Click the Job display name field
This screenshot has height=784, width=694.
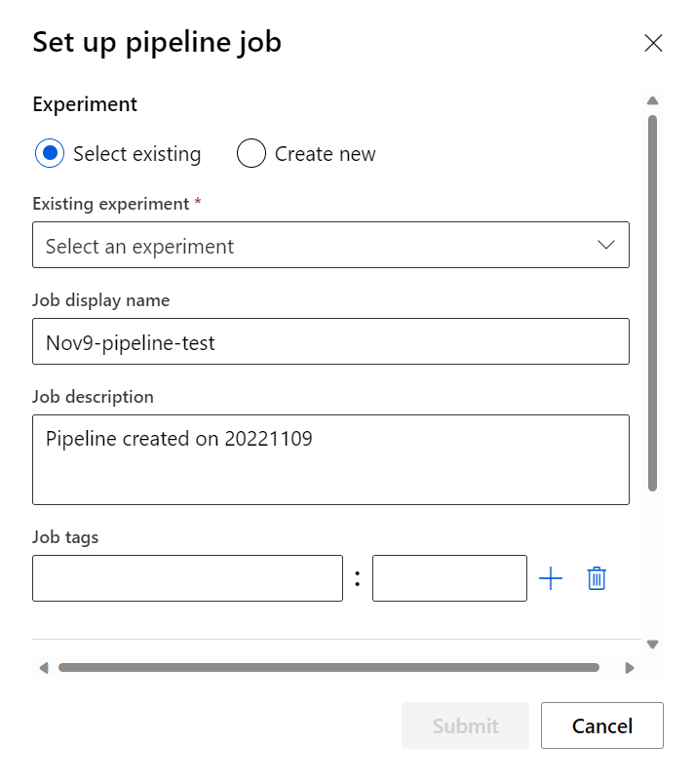tap(330, 341)
